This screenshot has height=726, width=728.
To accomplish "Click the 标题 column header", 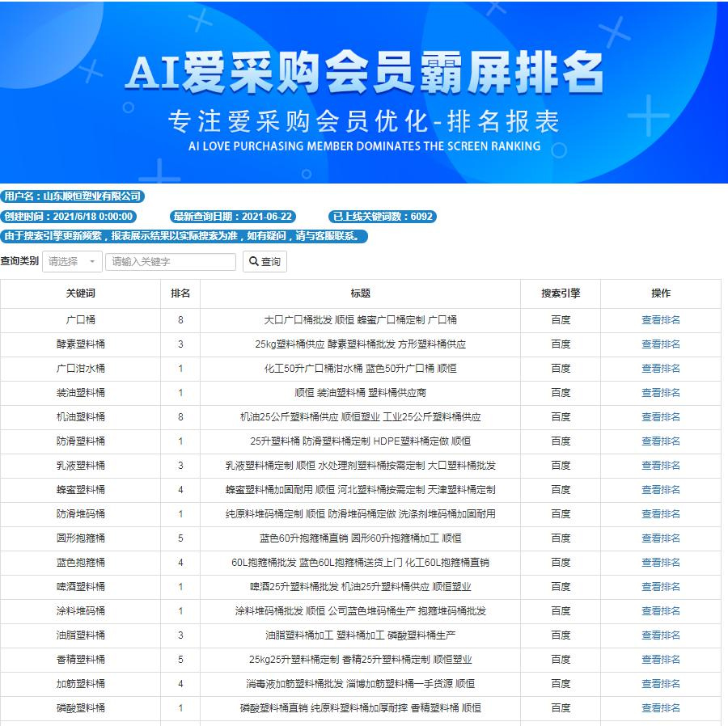I will pos(360,293).
